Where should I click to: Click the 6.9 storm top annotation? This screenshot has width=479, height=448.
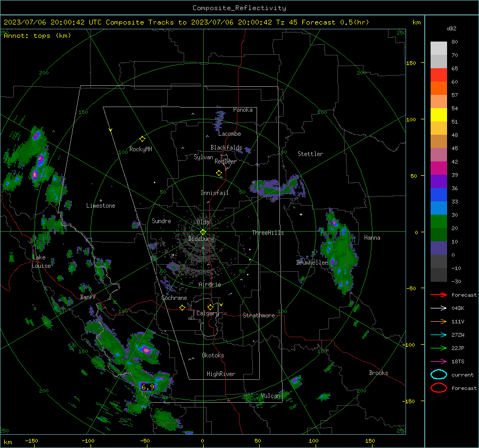tap(148, 387)
